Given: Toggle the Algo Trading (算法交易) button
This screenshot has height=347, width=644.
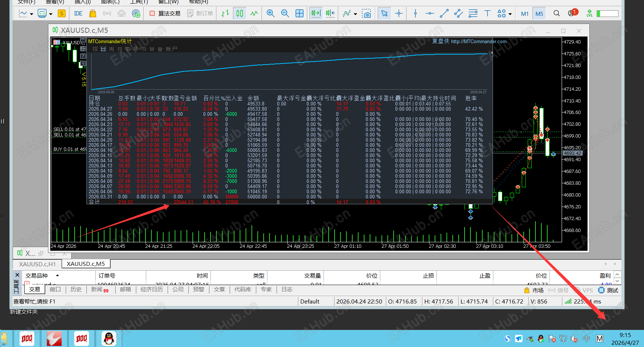Looking at the screenshot, I should [x=165, y=14].
